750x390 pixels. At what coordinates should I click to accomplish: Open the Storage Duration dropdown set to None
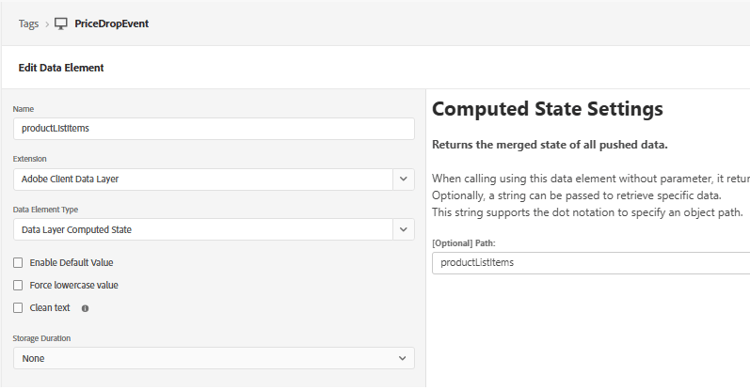214,358
